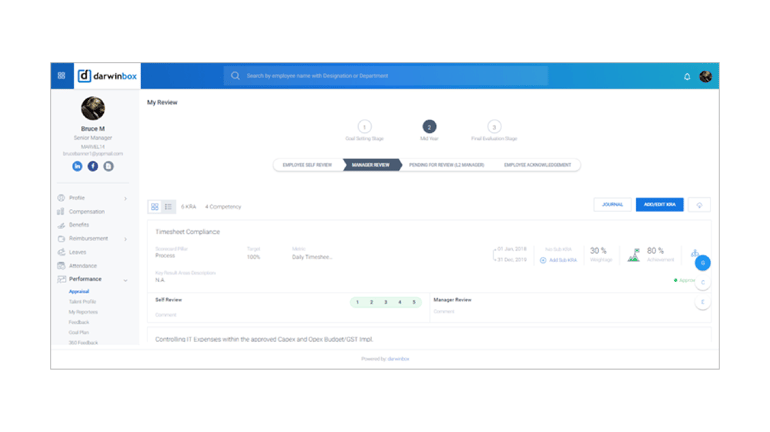
Task: Open the apps grid menu icon
Action: click(x=61, y=76)
